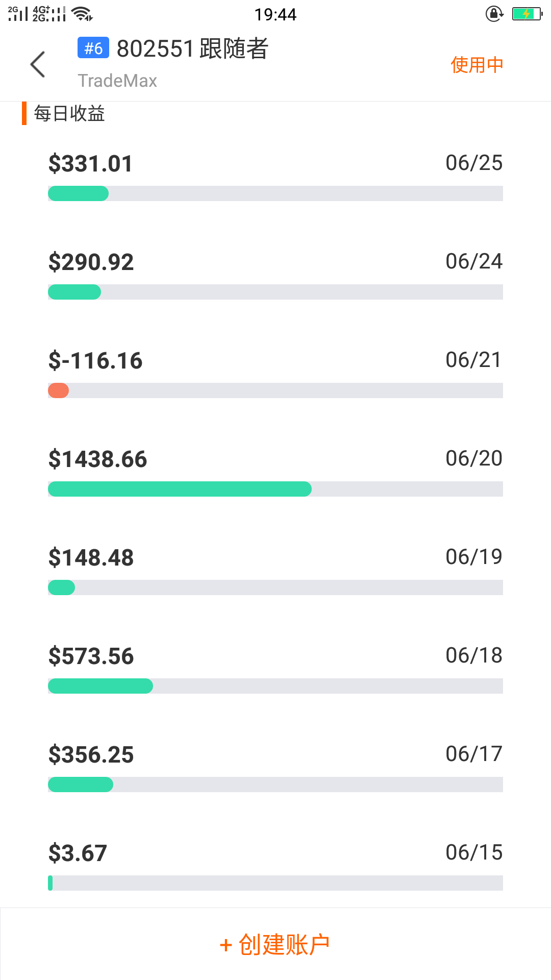551x980 pixels.
Task: Tap the long green bar for 06/20
Action: [180, 489]
